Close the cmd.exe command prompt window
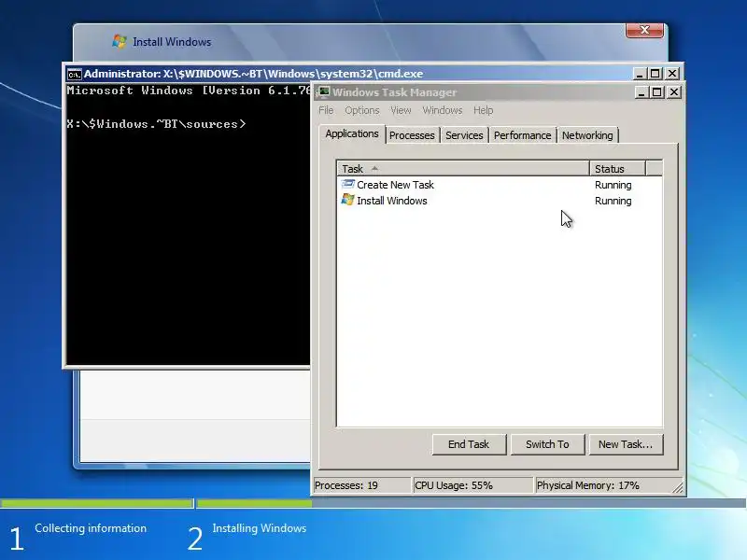 click(x=672, y=74)
